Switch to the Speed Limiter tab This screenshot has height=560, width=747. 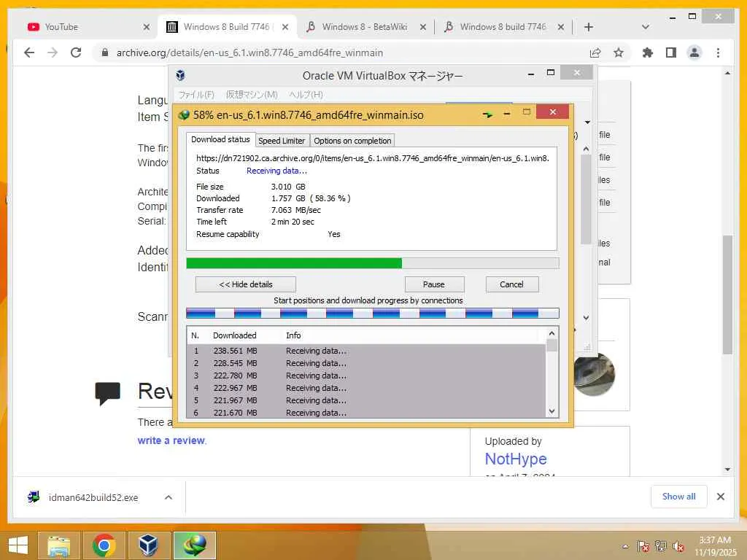[x=282, y=141]
